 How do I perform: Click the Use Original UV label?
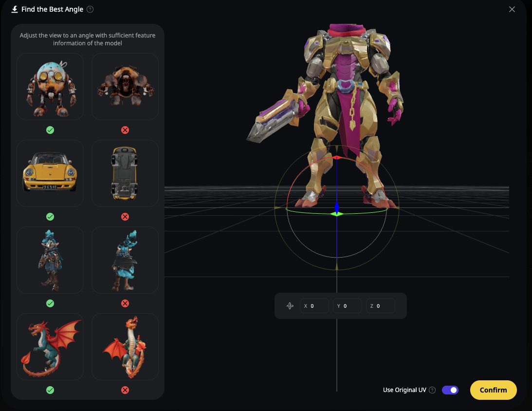404,390
